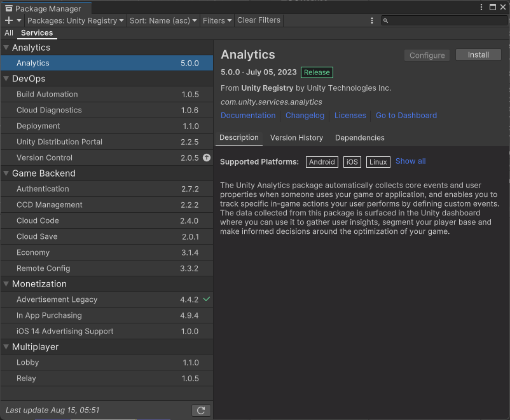
Task: Collapse the Multiplayer category
Action: tap(6, 347)
